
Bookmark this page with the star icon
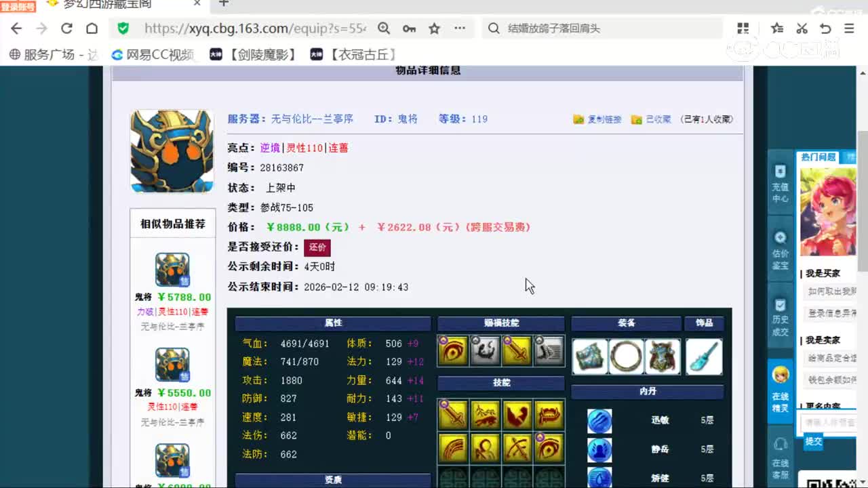[x=435, y=28]
